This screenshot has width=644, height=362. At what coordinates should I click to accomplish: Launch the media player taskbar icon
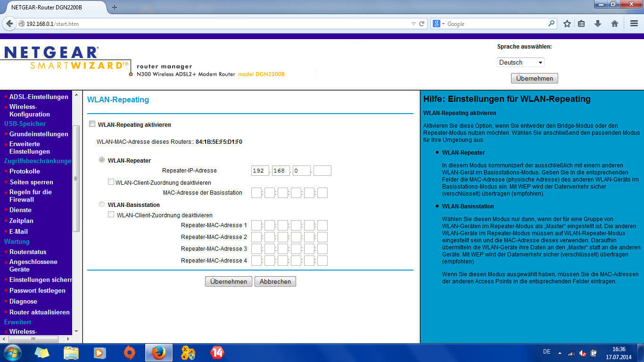[100, 353]
